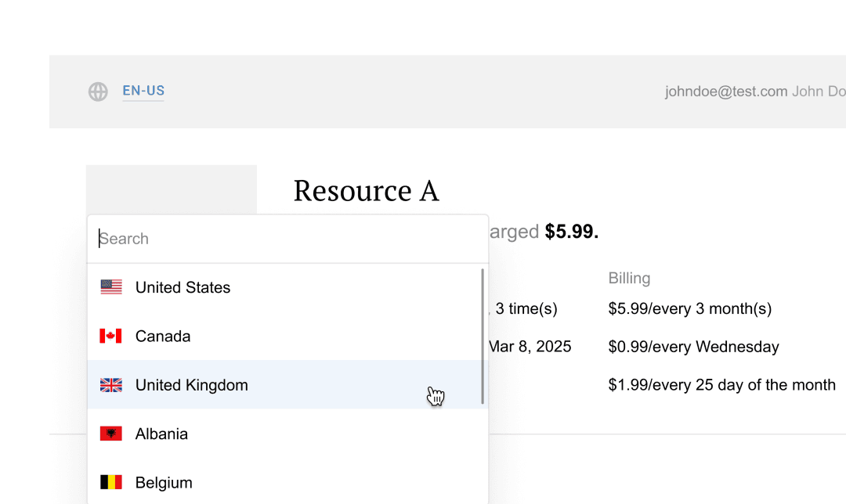Click the Albania flag icon
Image resolution: width=846 pixels, height=504 pixels.
tap(111, 434)
